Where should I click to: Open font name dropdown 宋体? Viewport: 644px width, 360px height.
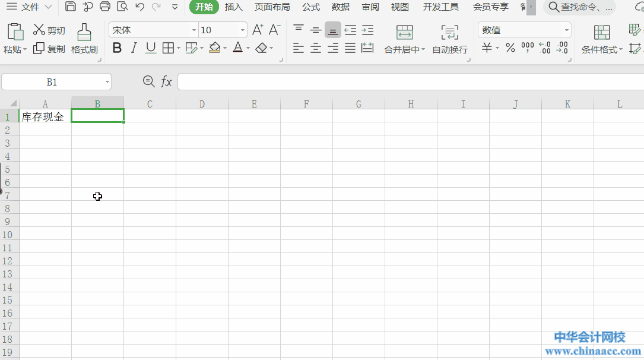(194, 30)
